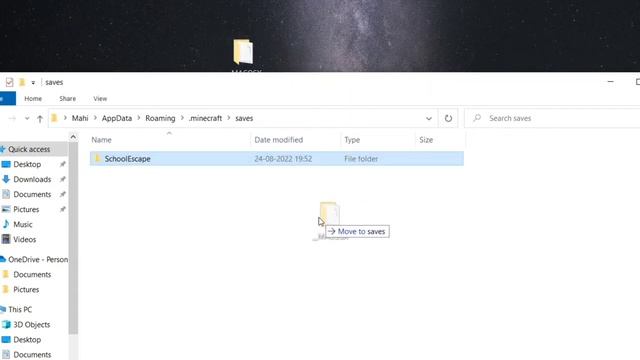
Task: Refresh the saves folder
Action: 448,118
